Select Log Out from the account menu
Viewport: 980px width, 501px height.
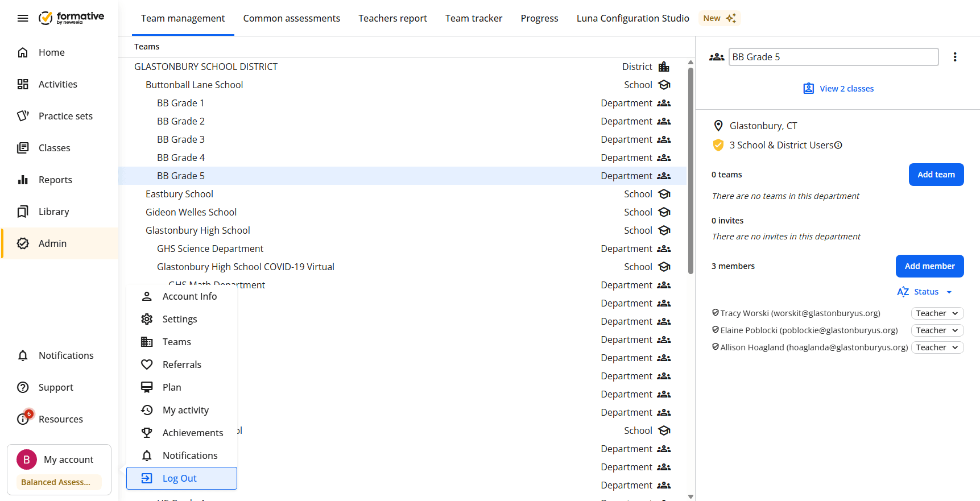click(181, 478)
